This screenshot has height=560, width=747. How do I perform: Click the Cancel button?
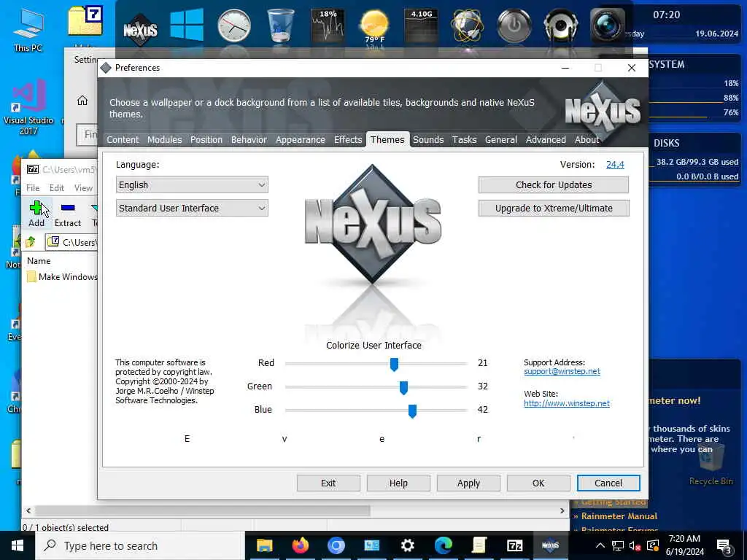click(608, 483)
